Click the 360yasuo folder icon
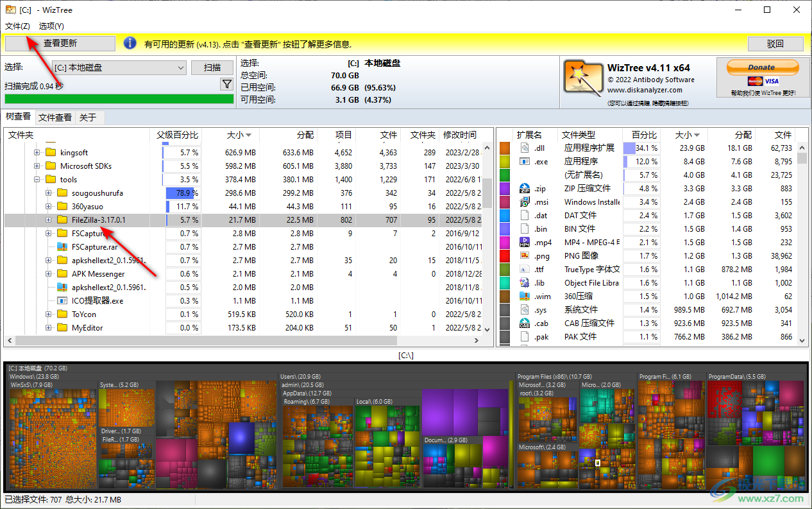 point(62,207)
